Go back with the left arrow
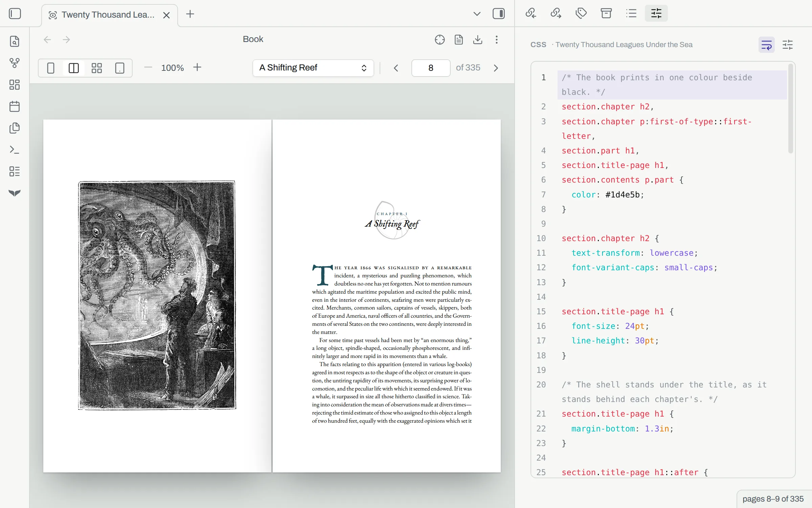This screenshot has width=812, height=508. pos(47,40)
